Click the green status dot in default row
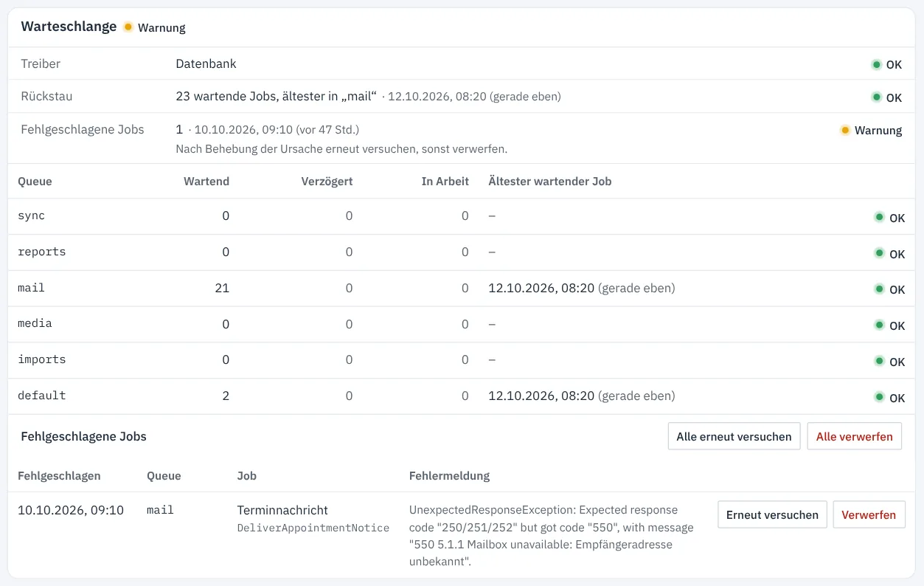 879,397
